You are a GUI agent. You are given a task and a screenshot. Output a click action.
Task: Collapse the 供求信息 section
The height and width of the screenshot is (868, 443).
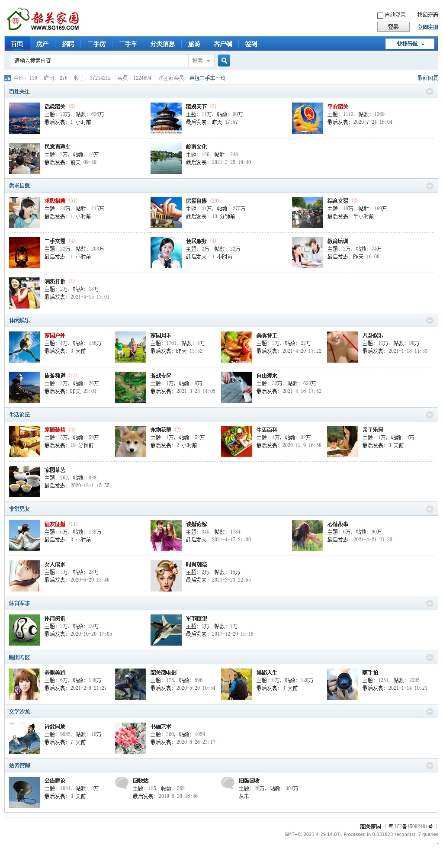click(x=430, y=186)
